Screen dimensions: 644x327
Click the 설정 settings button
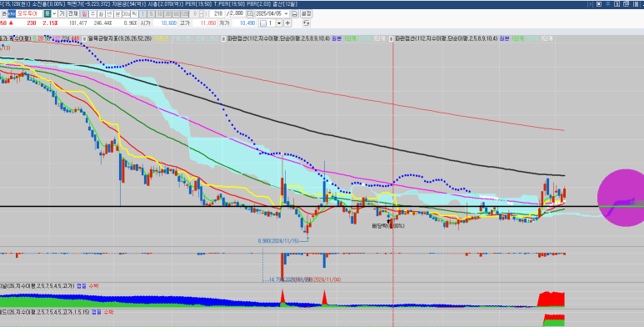[307, 14]
